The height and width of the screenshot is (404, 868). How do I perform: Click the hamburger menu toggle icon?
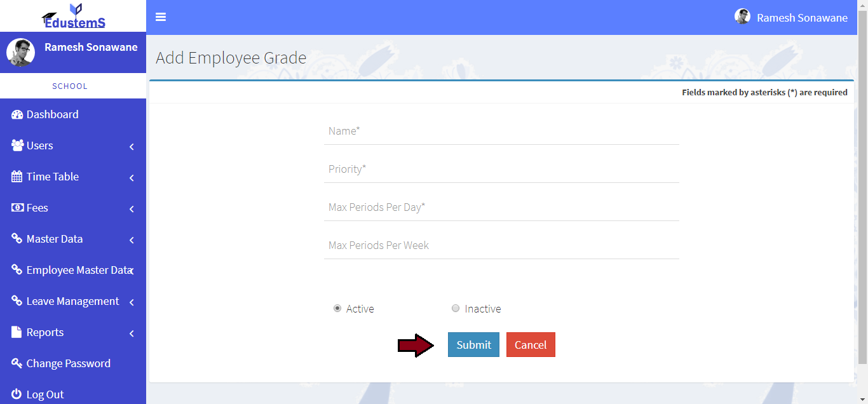click(x=161, y=17)
